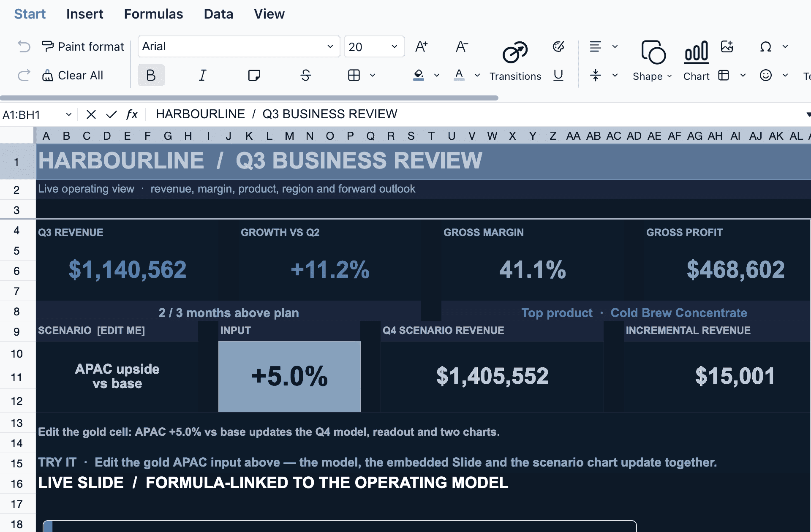Open the Arial font family dropdown

(239, 46)
